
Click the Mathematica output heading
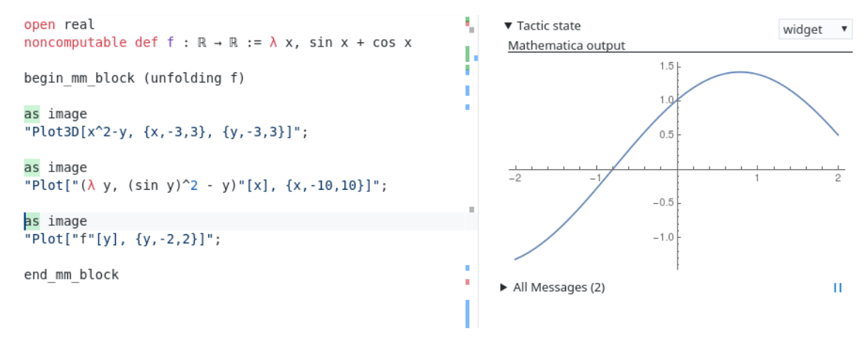point(566,46)
